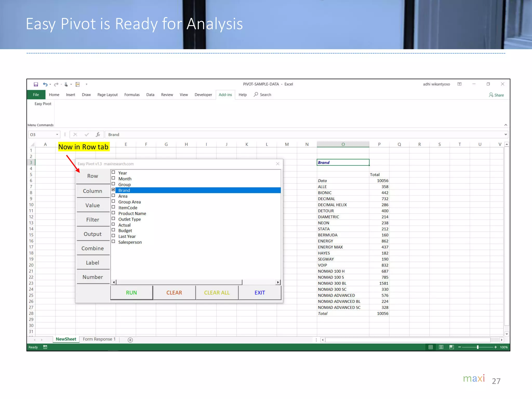
Task: Add a new sheet plus icon
Action: (130, 340)
